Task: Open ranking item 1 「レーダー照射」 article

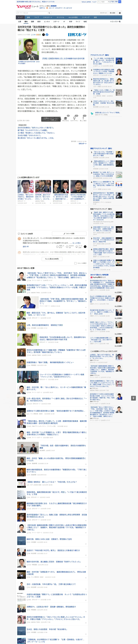Action: tap(104, 61)
